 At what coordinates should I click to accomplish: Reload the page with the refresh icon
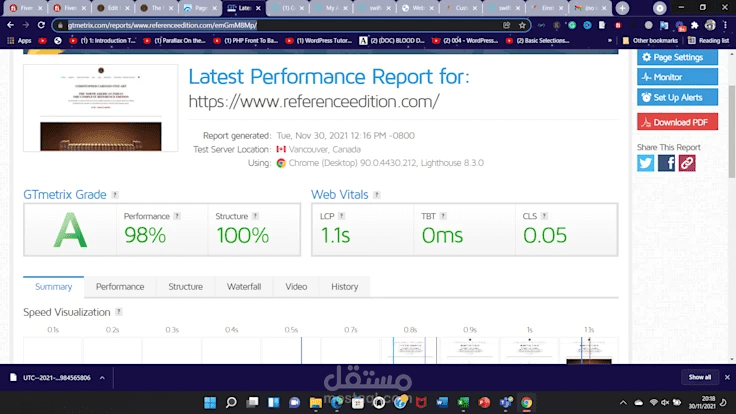point(41,25)
